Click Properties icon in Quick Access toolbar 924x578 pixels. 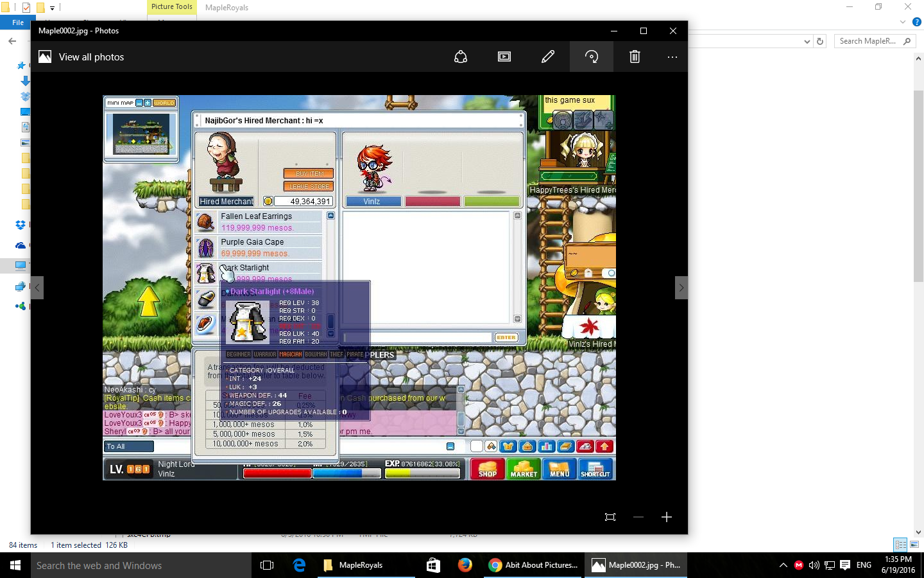pos(26,8)
